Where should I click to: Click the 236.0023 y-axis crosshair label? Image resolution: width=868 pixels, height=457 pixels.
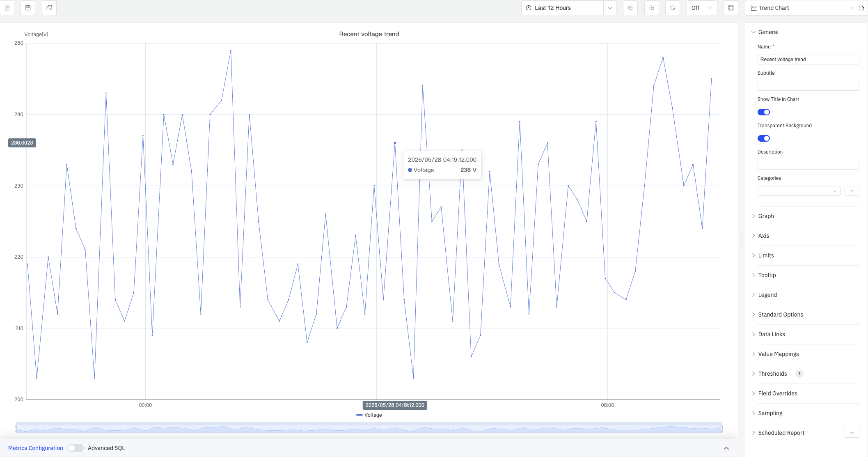(22, 143)
